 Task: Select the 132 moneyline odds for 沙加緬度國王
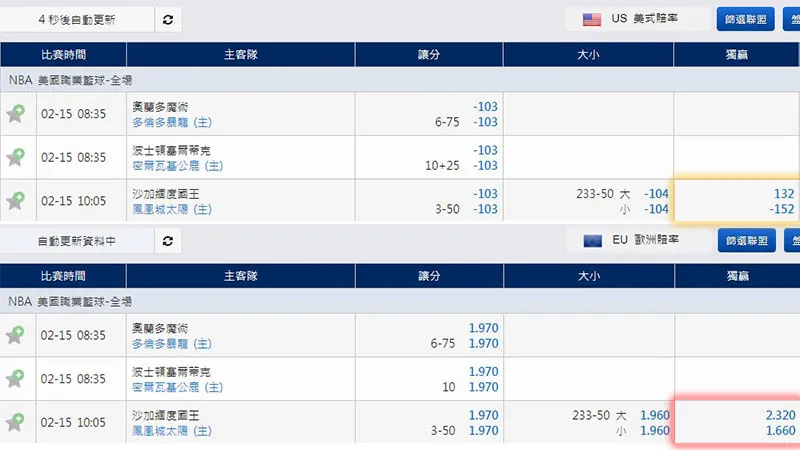pyautogui.click(x=784, y=194)
